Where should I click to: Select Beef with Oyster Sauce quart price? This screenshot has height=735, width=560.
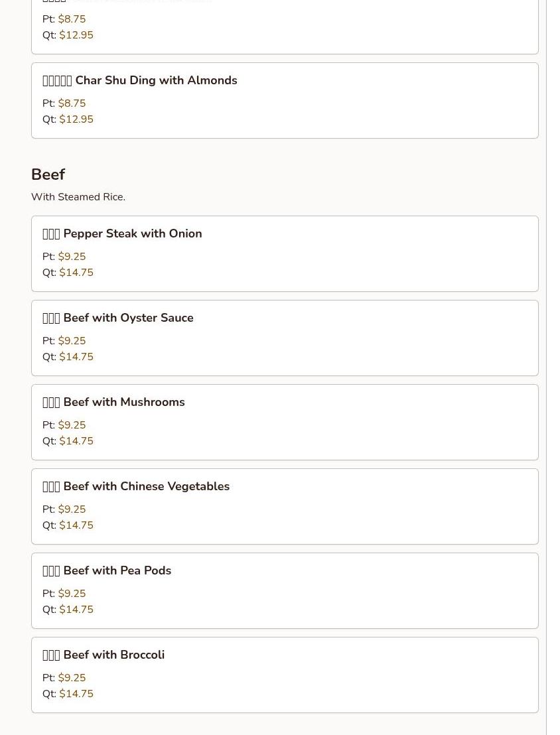pos(76,357)
